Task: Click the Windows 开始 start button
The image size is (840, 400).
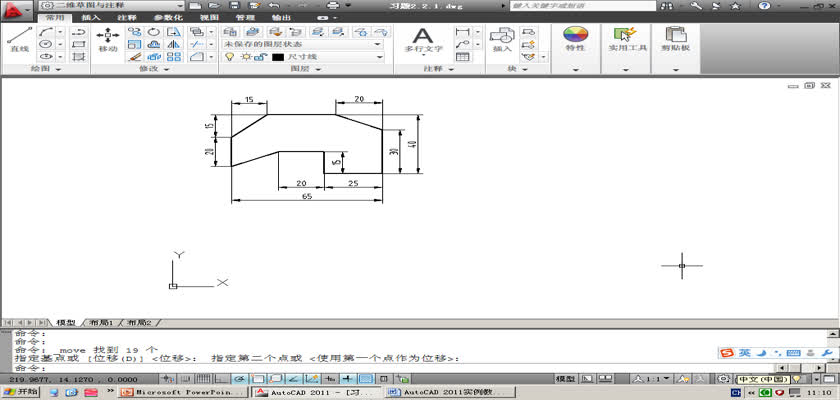Action: (21, 392)
